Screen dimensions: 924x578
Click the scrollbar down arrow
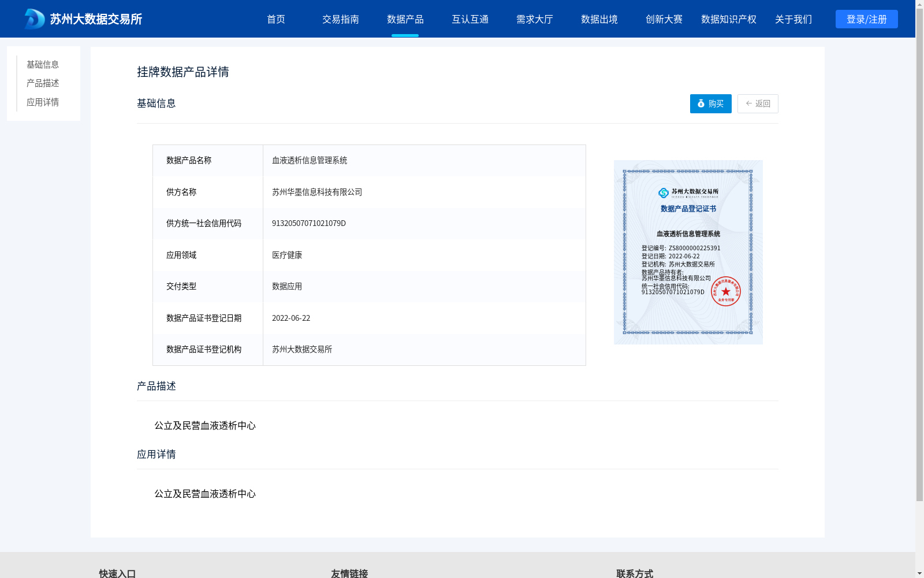click(919, 574)
